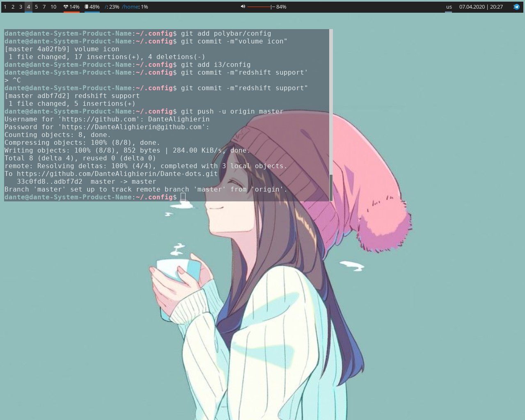The width and height of the screenshot is (525, 420).
Task: Click the terminal scrollbar thumb
Action: pyautogui.click(x=331, y=187)
